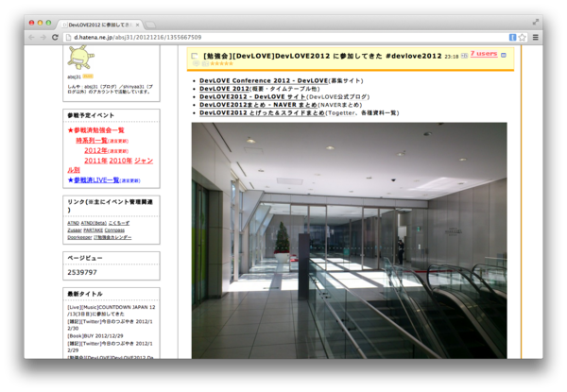
Task: Click the 最新タイトル section heading
Action: [x=85, y=294]
